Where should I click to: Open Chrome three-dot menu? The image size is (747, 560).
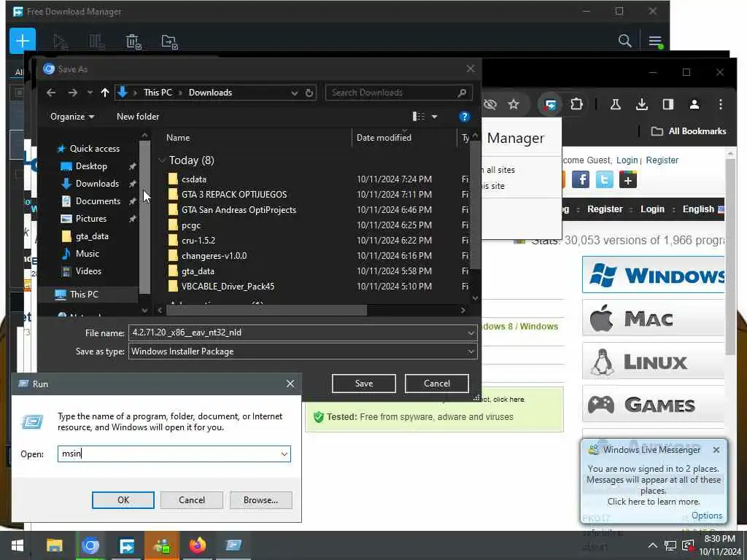pos(720,104)
